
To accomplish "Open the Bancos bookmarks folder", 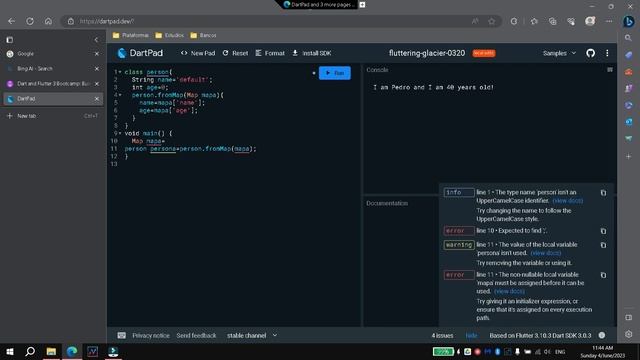I will coord(203,36).
